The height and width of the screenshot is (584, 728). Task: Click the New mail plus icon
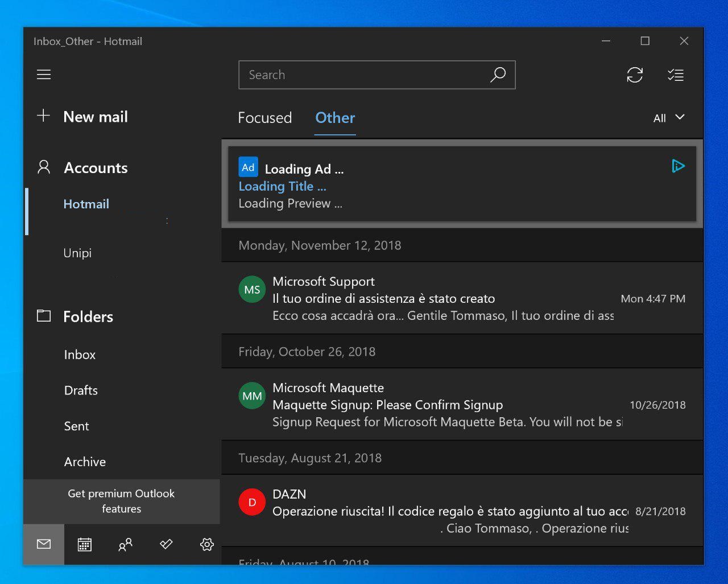point(43,116)
